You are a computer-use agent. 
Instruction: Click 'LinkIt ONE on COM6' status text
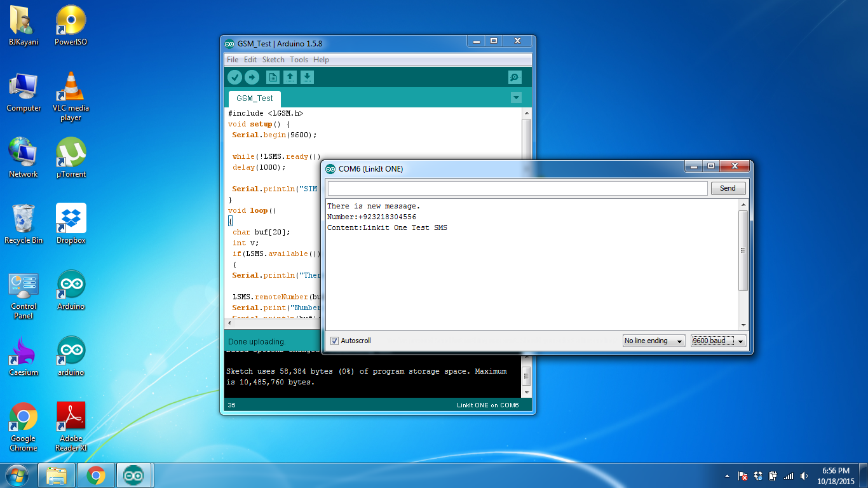pos(487,405)
